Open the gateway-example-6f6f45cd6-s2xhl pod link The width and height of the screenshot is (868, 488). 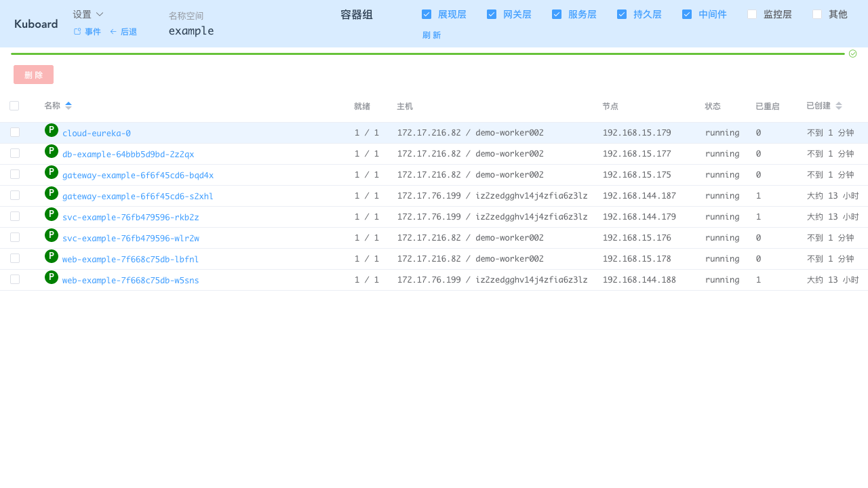[x=138, y=197]
